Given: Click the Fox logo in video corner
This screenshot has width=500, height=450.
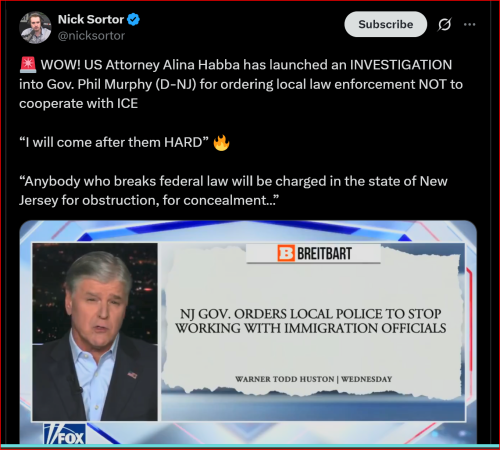Looking at the screenshot, I should (x=65, y=434).
